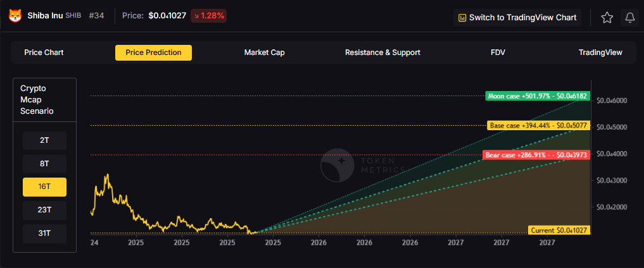Open Resistance & Support tab
The width and height of the screenshot is (644, 268).
(x=382, y=52)
